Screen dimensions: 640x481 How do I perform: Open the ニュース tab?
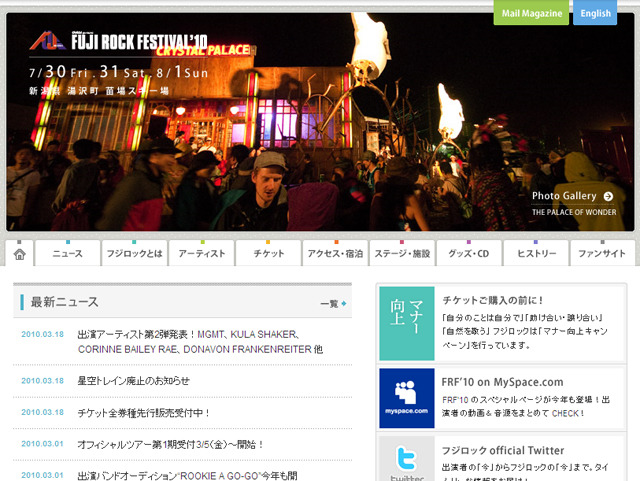pos(68,254)
